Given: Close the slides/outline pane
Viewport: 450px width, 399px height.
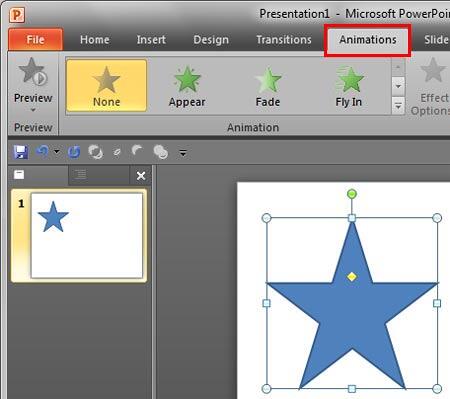Looking at the screenshot, I should pyautogui.click(x=141, y=176).
